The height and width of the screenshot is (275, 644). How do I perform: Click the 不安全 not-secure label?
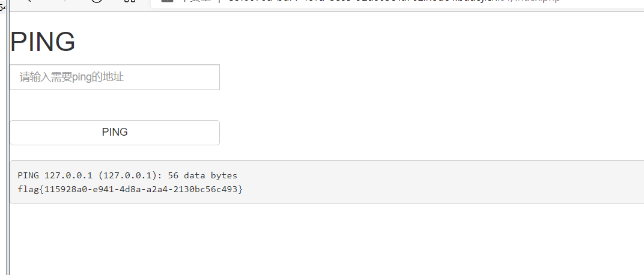[196, 1]
